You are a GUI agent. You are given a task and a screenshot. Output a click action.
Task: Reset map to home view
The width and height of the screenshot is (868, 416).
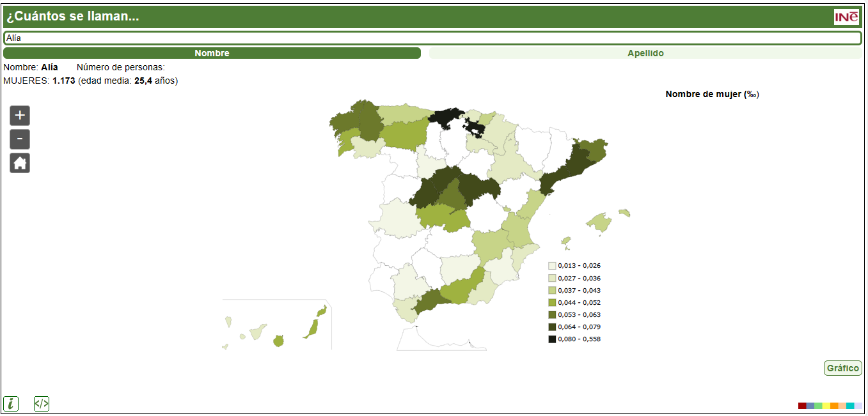click(20, 163)
